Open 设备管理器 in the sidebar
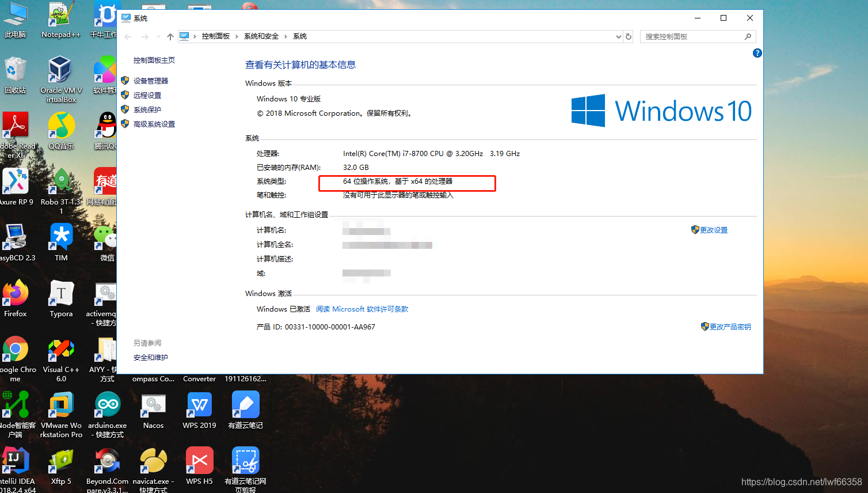The image size is (868, 493). (x=151, y=81)
